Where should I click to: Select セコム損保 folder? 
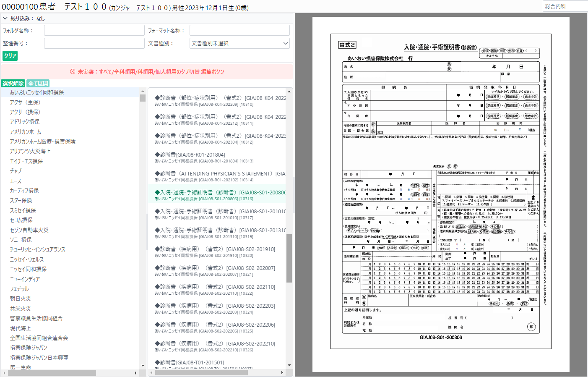[70, 220]
